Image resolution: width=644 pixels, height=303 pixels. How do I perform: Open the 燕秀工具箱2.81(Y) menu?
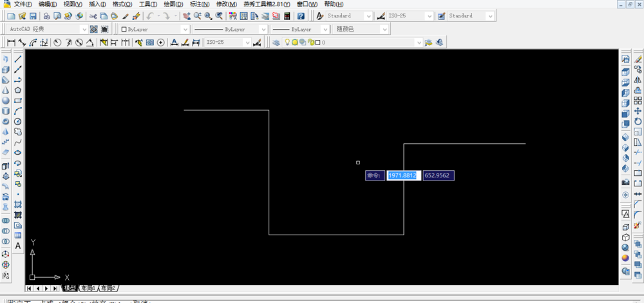[267, 4]
